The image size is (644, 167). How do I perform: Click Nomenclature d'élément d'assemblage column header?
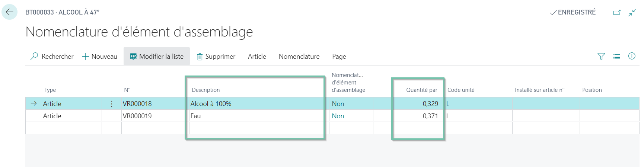[x=348, y=83]
